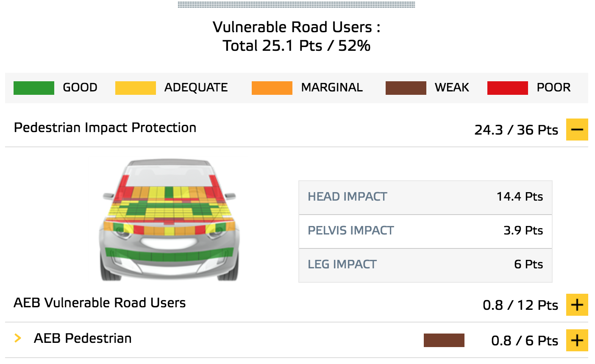The height and width of the screenshot is (364, 595).
Task: Click the Pedestrian Impact Protection heading
Action: tap(105, 128)
